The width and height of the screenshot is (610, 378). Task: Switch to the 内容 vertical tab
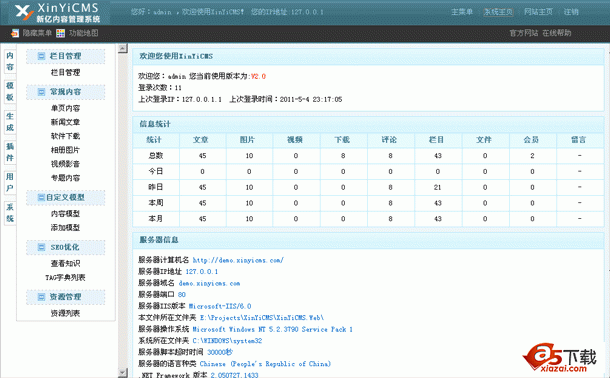coord(10,61)
